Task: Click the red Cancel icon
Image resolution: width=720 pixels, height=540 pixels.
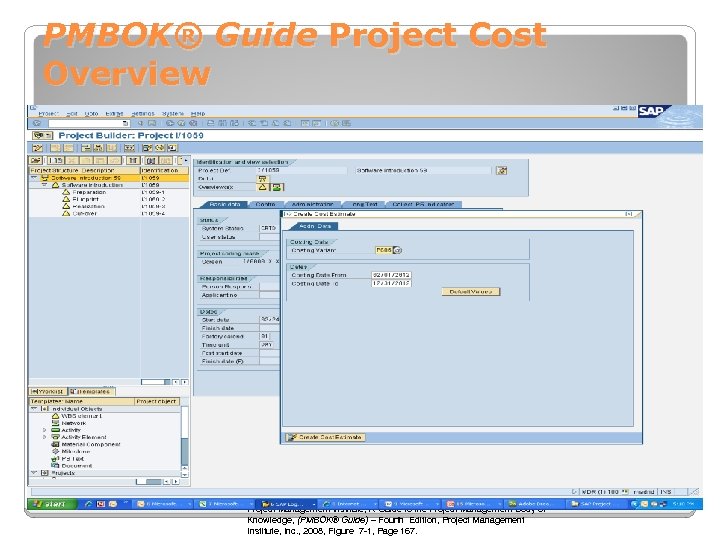Action: pyautogui.click(x=193, y=123)
